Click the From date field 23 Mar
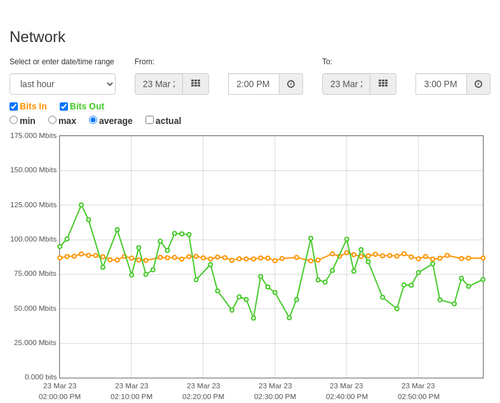The image size is (500, 403). click(159, 84)
